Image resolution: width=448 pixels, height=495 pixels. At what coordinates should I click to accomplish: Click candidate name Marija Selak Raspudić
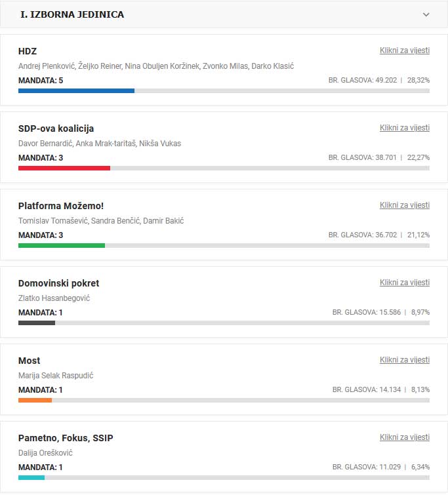tap(56, 376)
